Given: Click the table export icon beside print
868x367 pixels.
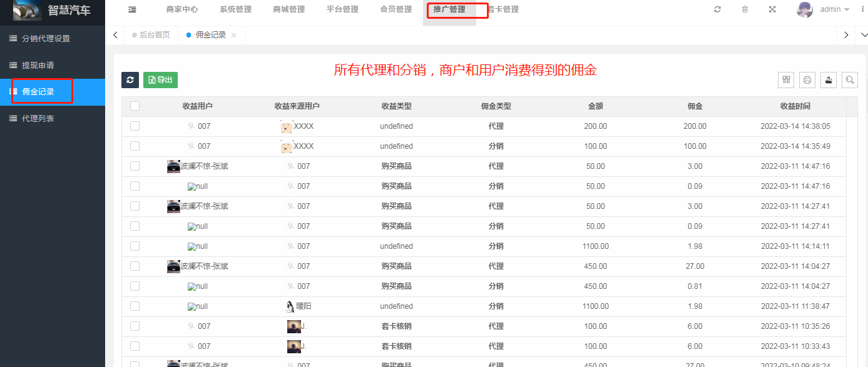Looking at the screenshot, I should coord(829,80).
